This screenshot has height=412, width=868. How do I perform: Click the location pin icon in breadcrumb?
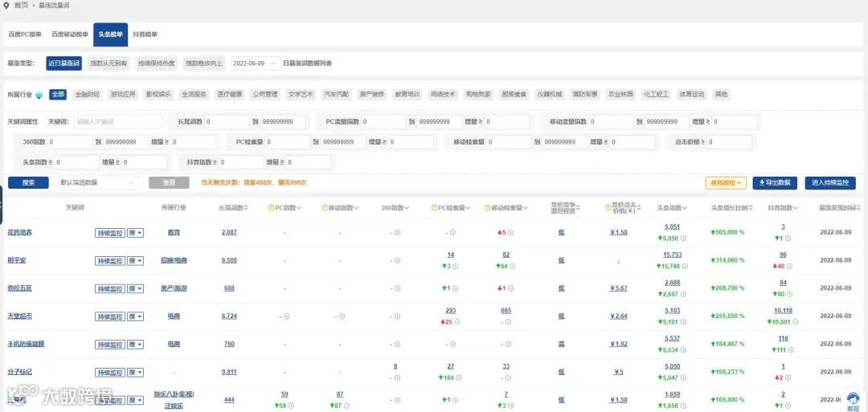point(6,5)
